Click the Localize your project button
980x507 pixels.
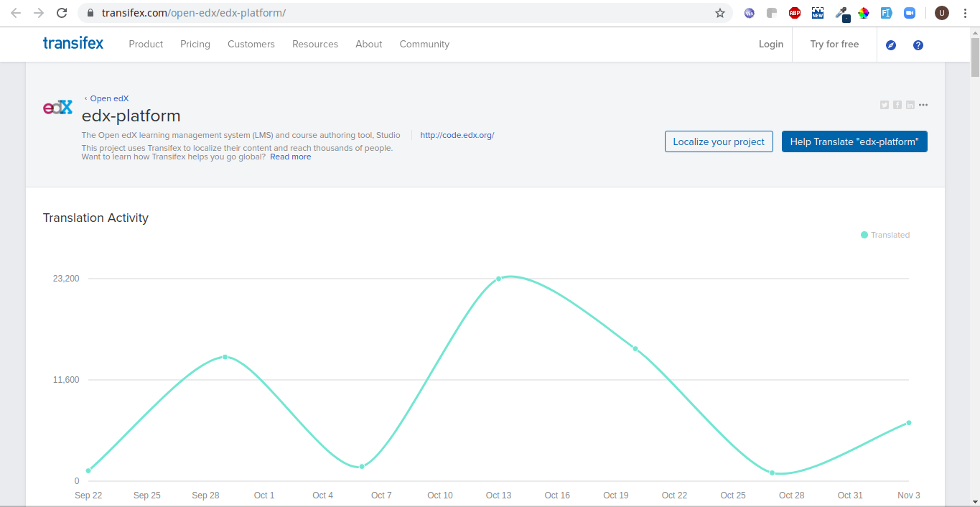point(719,141)
